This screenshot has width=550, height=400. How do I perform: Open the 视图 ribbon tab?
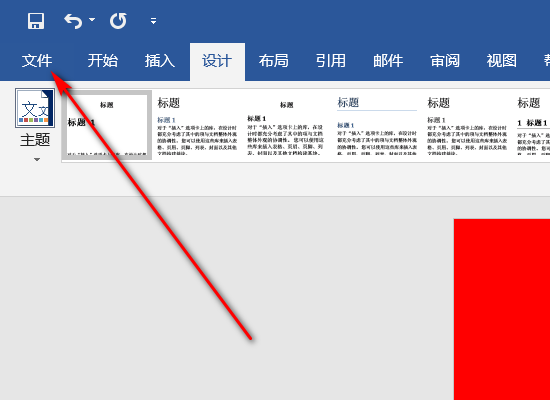(502, 61)
